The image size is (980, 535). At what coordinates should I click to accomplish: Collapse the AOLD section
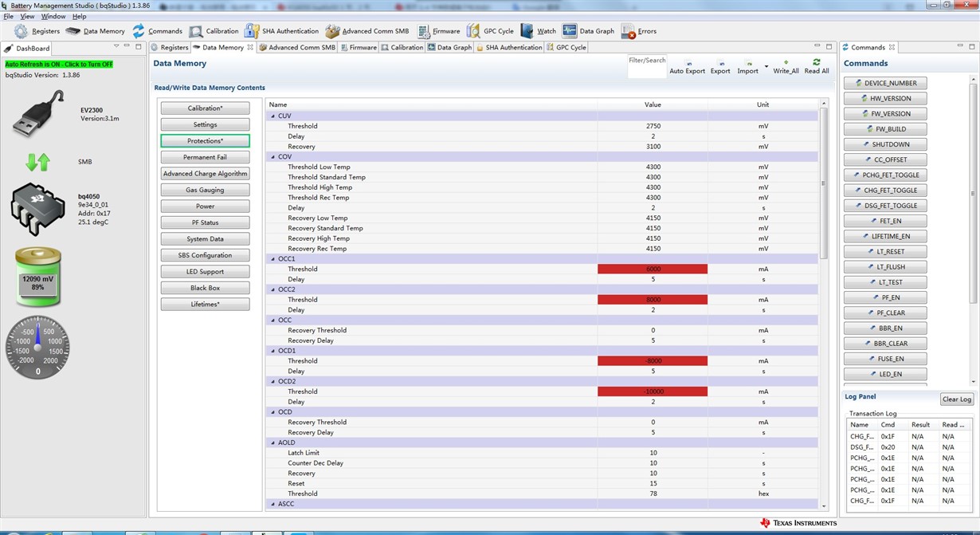coord(273,443)
